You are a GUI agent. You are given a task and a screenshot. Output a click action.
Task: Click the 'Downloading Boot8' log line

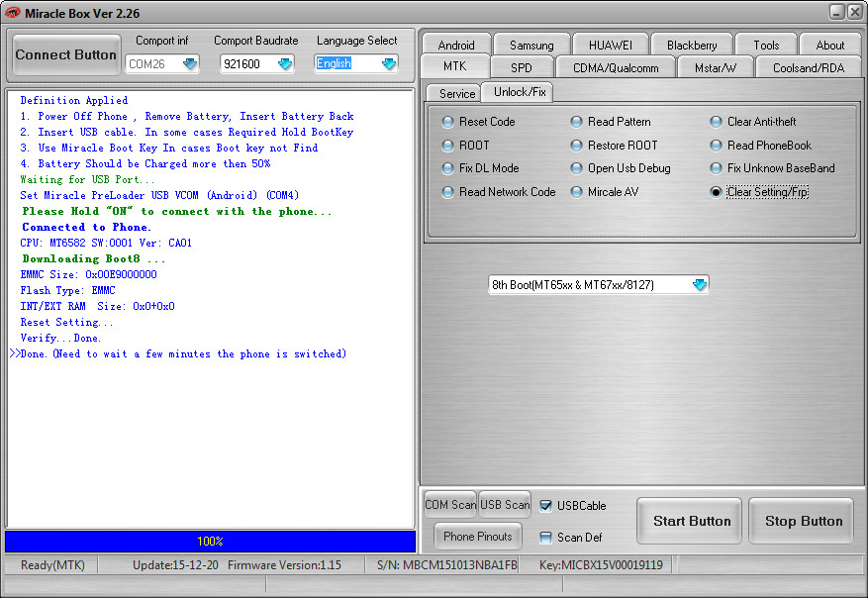(94, 258)
